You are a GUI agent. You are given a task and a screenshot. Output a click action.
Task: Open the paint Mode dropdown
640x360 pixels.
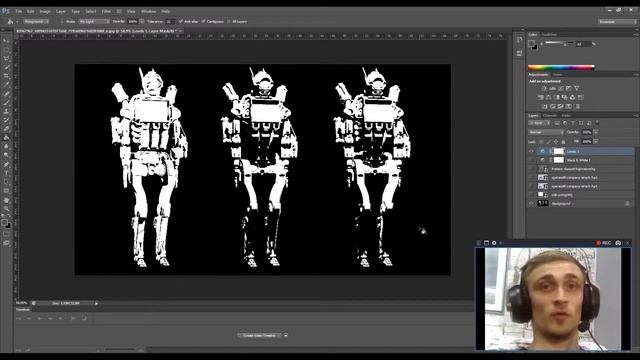[94, 21]
